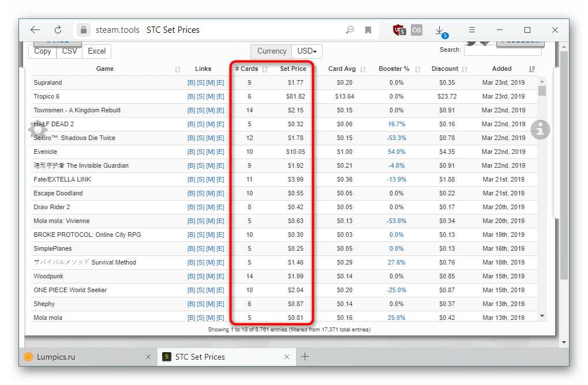
Task: Open [B] link for Fate/EXTELLA LINK
Action: coord(191,180)
